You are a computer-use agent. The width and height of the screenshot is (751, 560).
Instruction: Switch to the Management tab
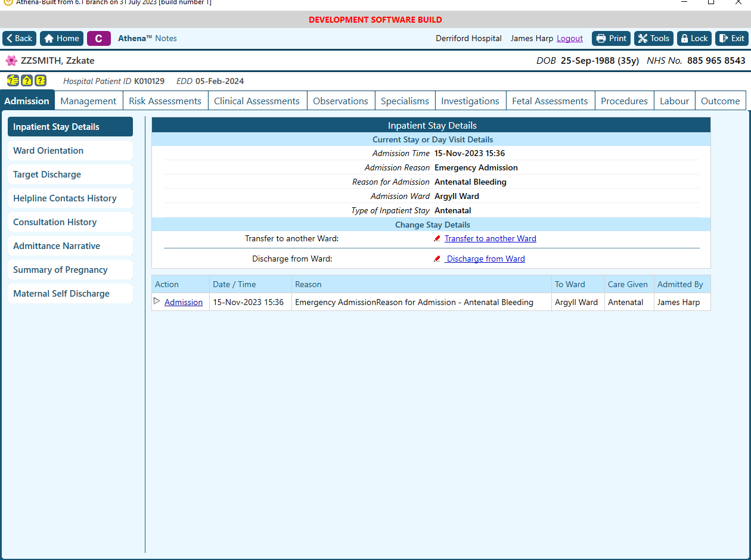pyautogui.click(x=88, y=101)
